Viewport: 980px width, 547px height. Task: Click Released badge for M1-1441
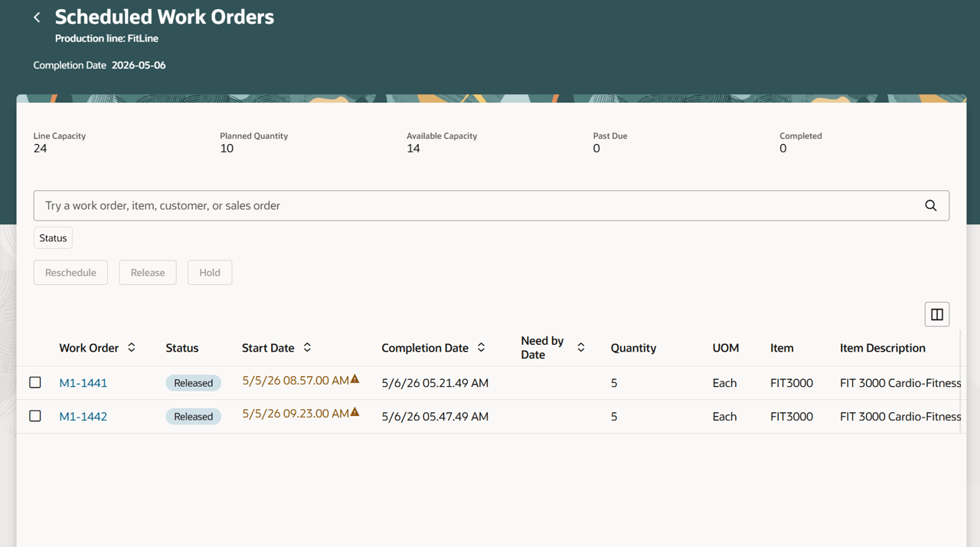tap(193, 383)
